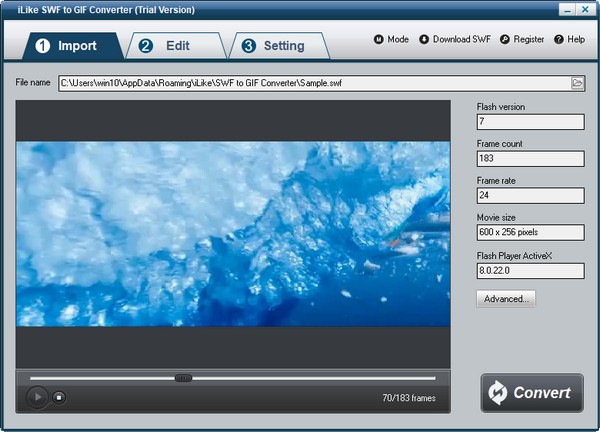Viewport: 600px width, 432px height.
Task: Open the Help menu
Action: (x=569, y=40)
